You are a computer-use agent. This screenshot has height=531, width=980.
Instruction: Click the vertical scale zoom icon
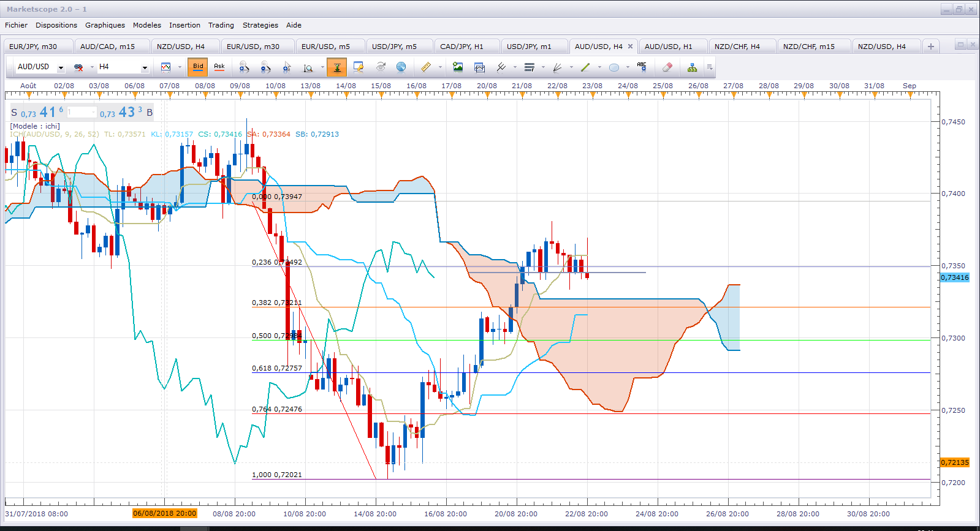(x=308, y=67)
